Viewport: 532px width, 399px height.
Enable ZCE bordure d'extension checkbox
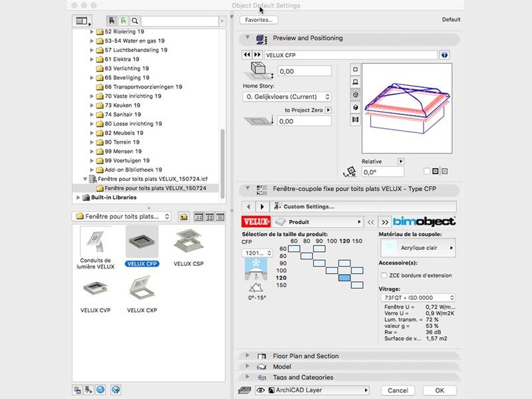[384, 275]
